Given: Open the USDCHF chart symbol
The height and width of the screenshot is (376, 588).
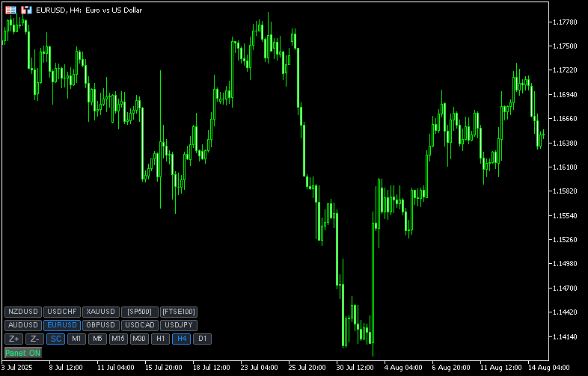Looking at the screenshot, I should coord(61,312).
